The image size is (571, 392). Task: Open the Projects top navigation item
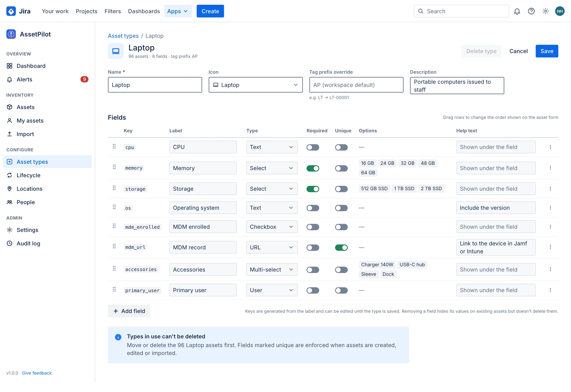86,11
